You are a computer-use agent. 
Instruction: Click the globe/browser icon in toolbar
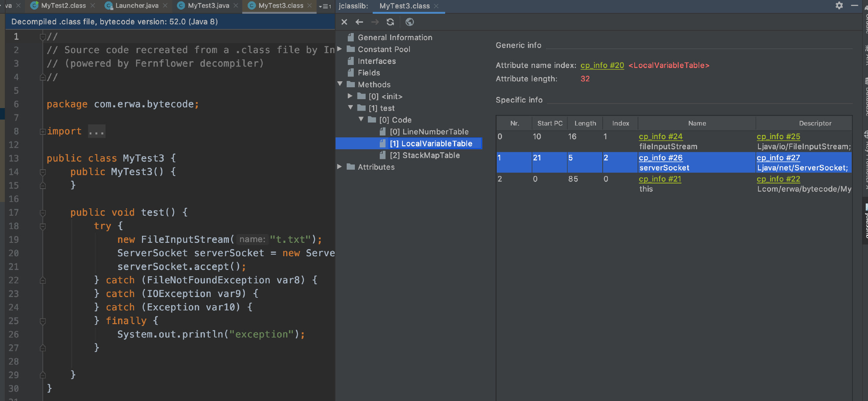[409, 22]
